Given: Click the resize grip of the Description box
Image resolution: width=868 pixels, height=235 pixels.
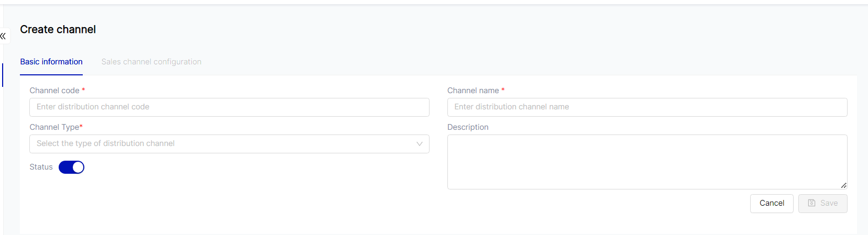Looking at the screenshot, I should point(843,185).
